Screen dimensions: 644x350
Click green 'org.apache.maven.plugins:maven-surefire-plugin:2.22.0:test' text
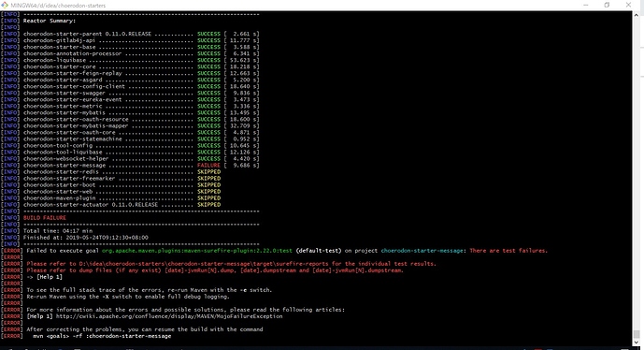point(197,251)
